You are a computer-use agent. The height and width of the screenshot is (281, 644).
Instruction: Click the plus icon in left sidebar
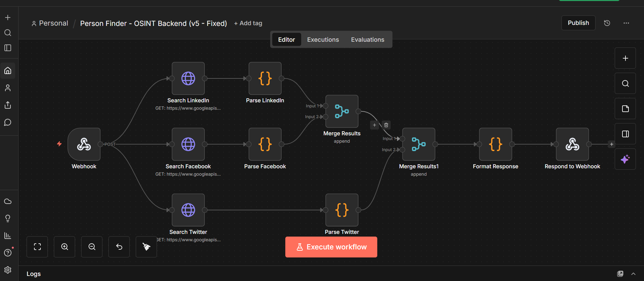point(8,17)
